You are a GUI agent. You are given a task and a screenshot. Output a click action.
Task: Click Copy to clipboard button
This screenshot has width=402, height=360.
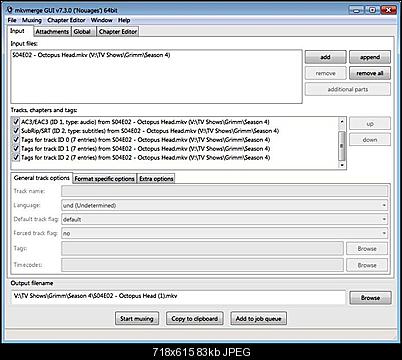pyautogui.click(x=194, y=318)
